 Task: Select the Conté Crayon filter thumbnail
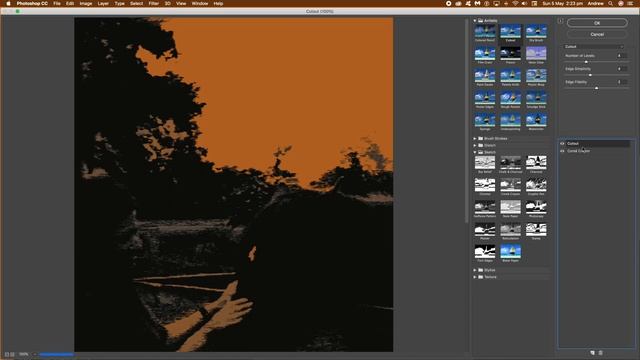coord(511,185)
